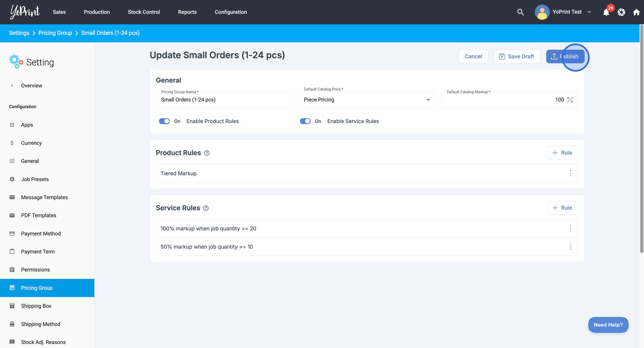
Task: Add a new Product rule
Action: [562, 153]
